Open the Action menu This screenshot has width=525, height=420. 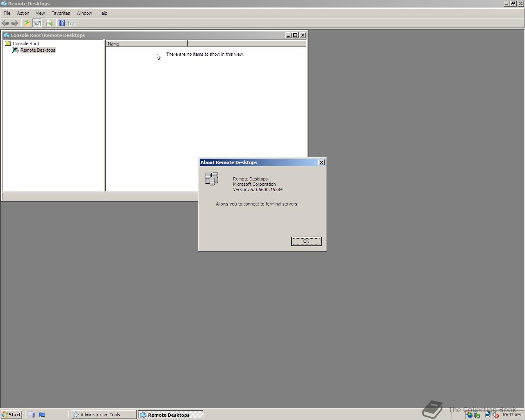click(x=23, y=13)
